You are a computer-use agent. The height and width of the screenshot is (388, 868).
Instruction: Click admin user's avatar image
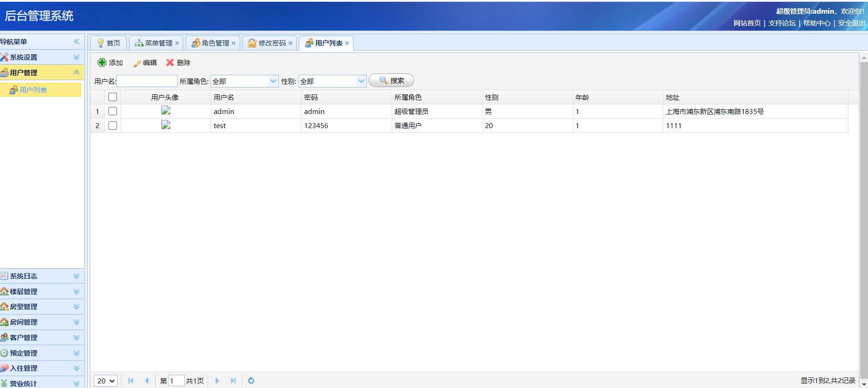pyautogui.click(x=166, y=110)
